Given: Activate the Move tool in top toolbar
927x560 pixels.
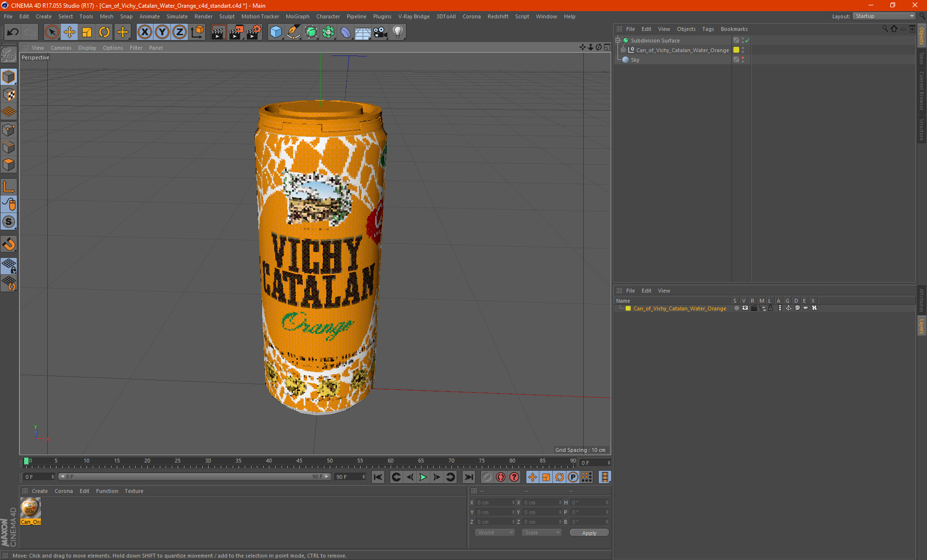Looking at the screenshot, I should (70, 32).
